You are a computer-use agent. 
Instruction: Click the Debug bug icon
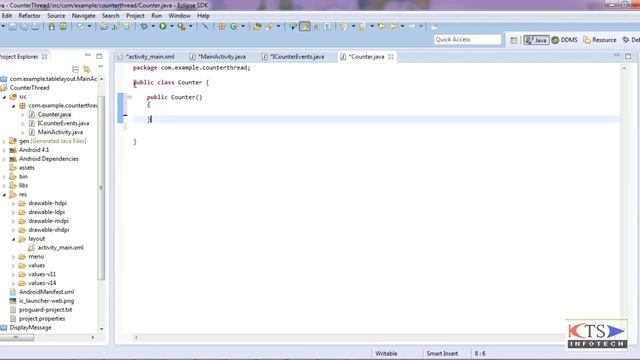point(144,27)
